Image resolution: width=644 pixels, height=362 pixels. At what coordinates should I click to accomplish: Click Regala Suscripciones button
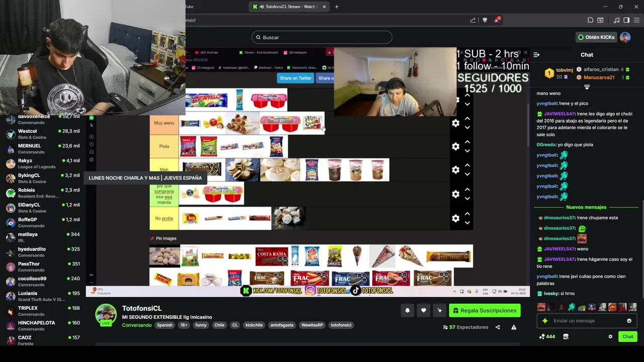[485, 311]
